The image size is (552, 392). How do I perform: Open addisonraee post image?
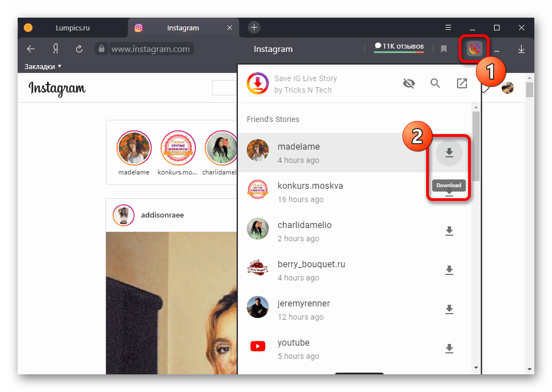coord(172,303)
